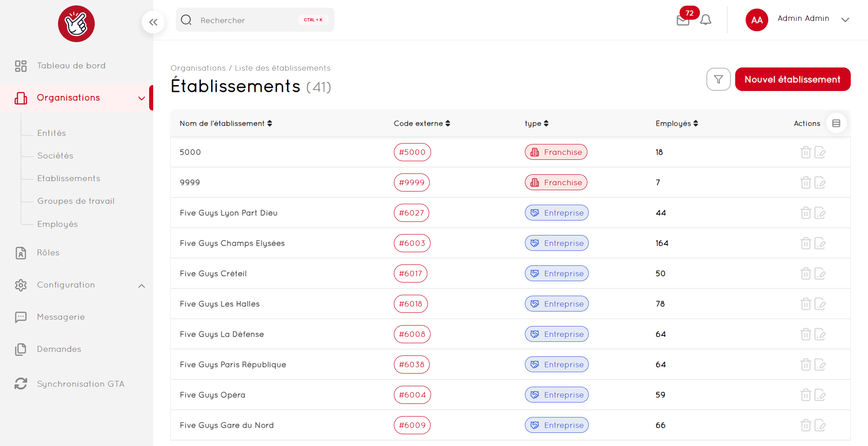Delete Five Guys Opéra
This screenshot has height=446, width=868.
point(805,395)
